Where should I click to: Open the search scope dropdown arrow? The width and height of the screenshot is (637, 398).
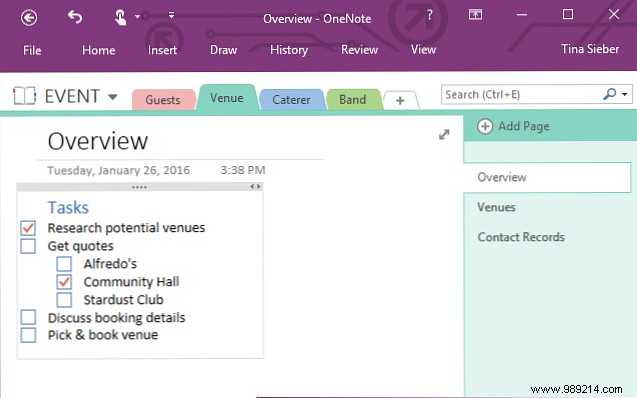click(625, 95)
